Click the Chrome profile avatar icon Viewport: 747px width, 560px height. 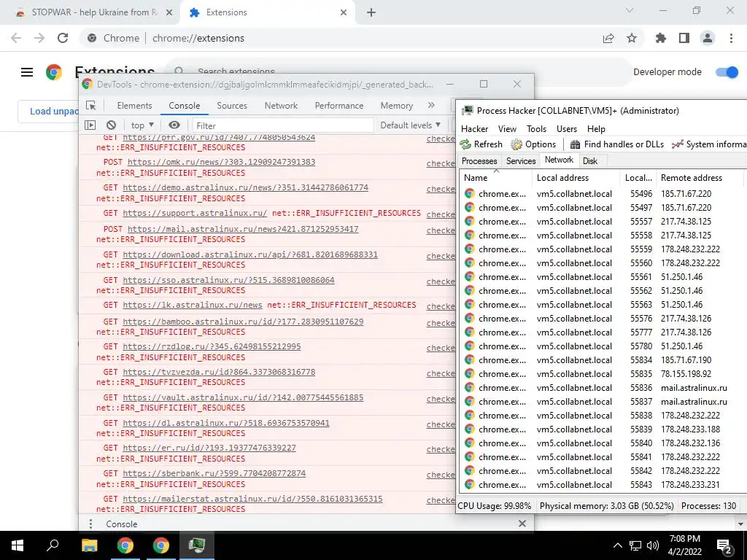(x=708, y=38)
